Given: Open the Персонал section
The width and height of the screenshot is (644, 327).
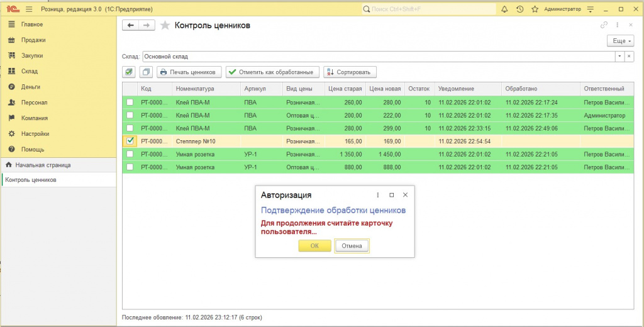Looking at the screenshot, I should (34, 103).
